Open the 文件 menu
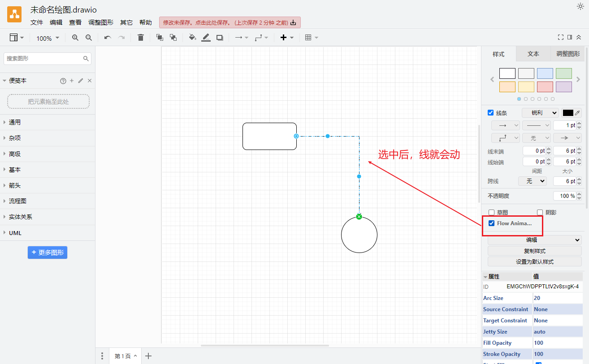 coord(37,22)
